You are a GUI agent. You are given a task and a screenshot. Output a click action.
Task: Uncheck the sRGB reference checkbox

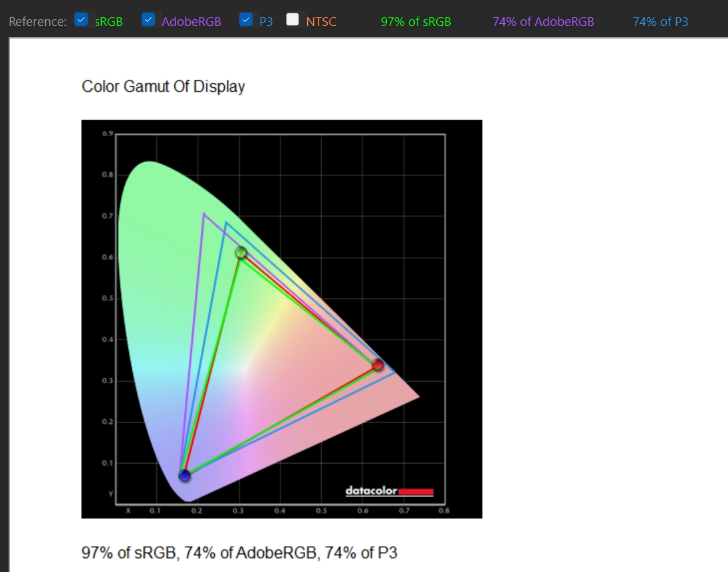tap(81, 21)
